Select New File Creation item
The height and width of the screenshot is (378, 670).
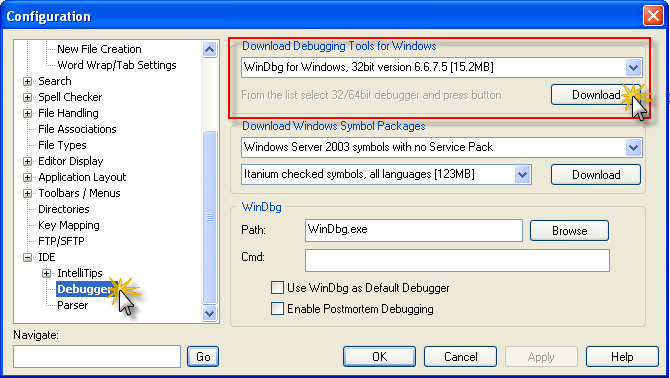point(99,49)
